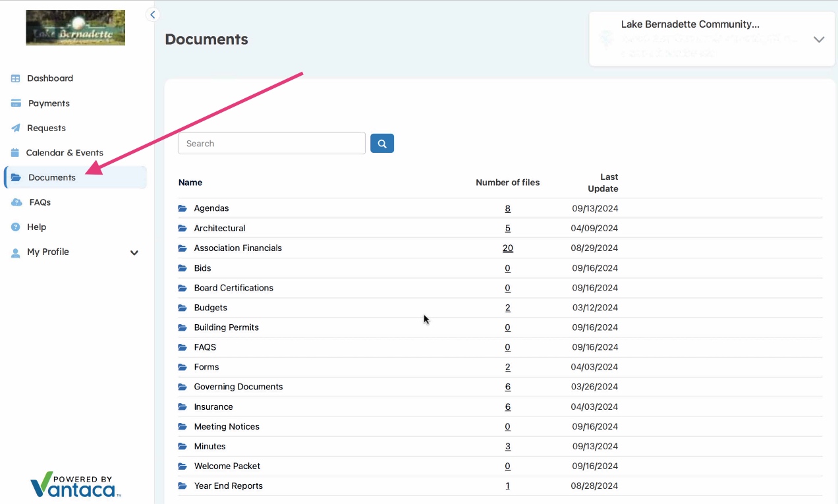This screenshot has height=504, width=838.
Task: Expand the My Profile submenu arrow
Action: tap(134, 252)
